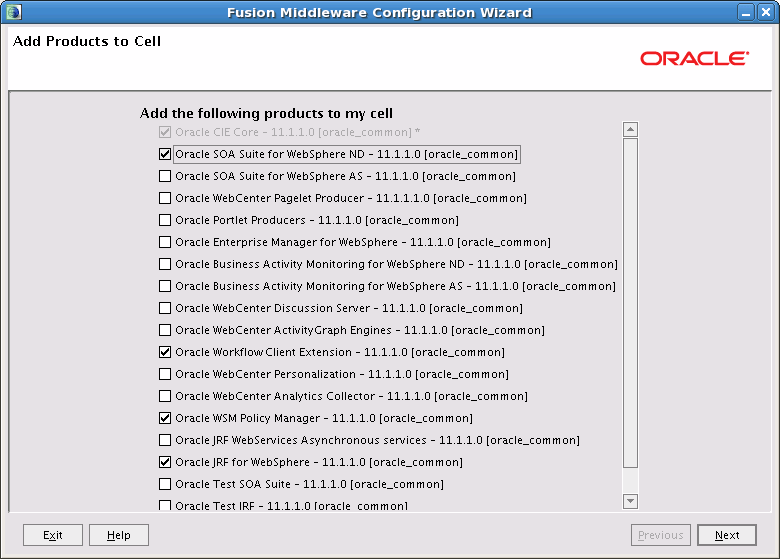The height and width of the screenshot is (559, 780).
Task: Go to the Next wizard step
Action: tap(727, 535)
